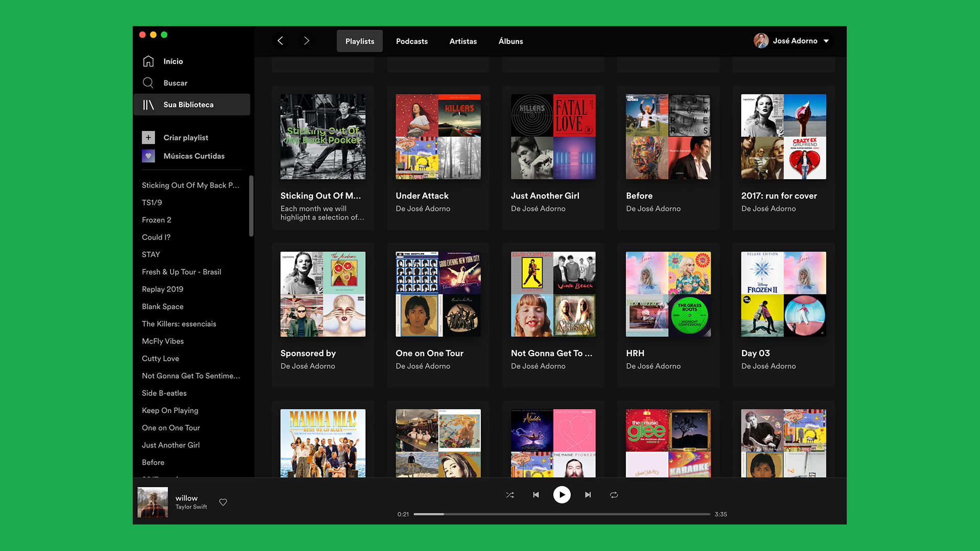Select the Álbuns navigation tab
Image resolution: width=980 pixels, height=551 pixels.
[510, 41]
